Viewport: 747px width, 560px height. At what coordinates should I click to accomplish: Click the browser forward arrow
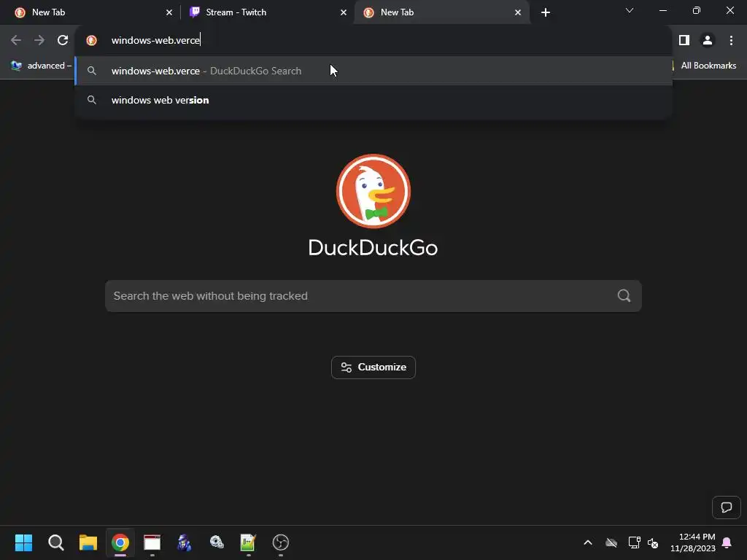click(x=39, y=41)
